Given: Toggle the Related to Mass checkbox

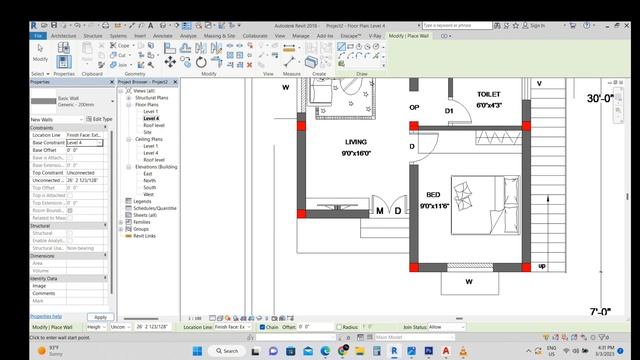Looking at the screenshot, I should 70,218.
